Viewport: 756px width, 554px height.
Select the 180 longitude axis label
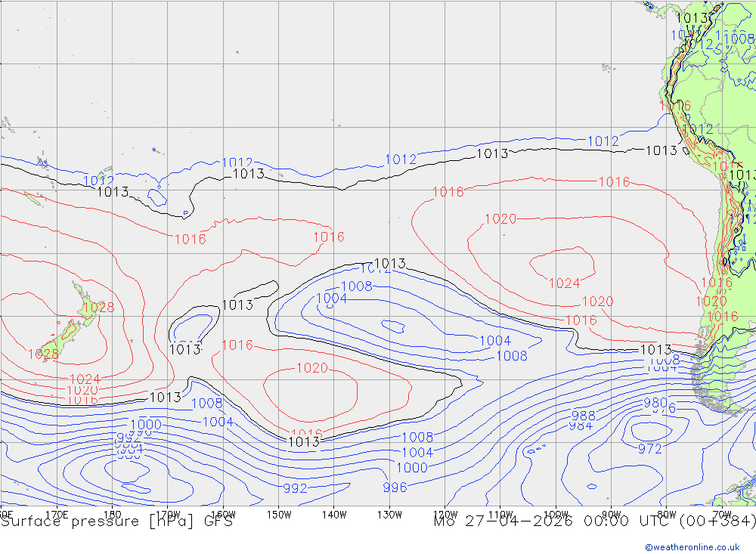113,515
